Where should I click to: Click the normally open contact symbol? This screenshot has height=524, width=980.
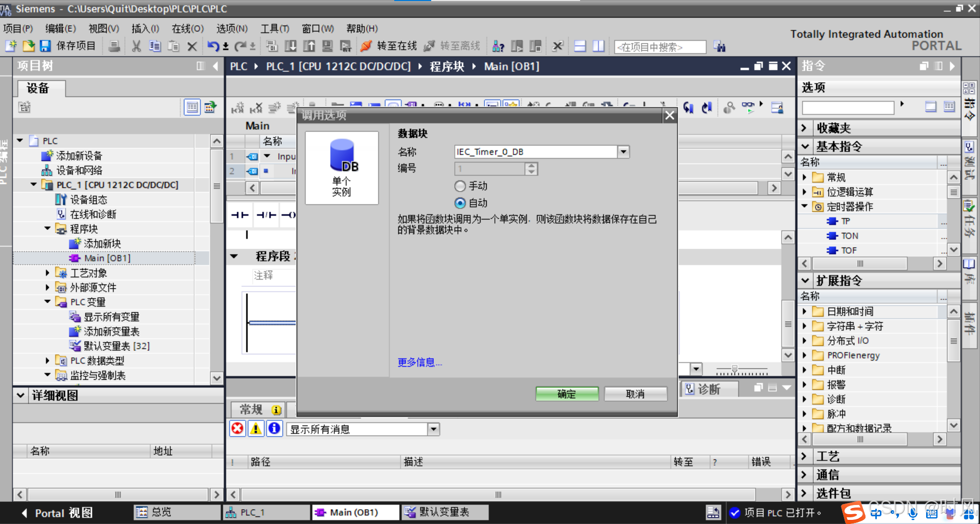pyautogui.click(x=240, y=215)
